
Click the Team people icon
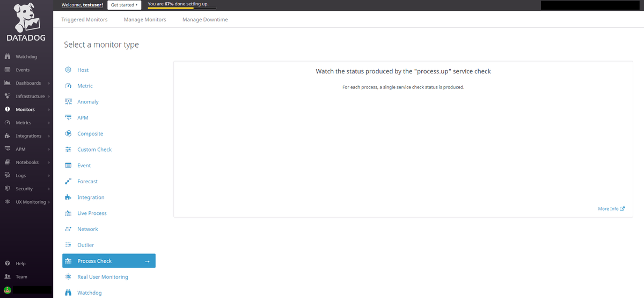click(8, 277)
